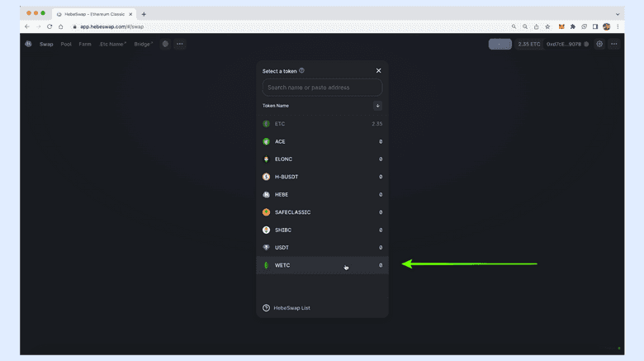Viewport: 644px width, 361px height.
Task: Click the ACE token icon
Action: pyautogui.click(x=266, y=142)
